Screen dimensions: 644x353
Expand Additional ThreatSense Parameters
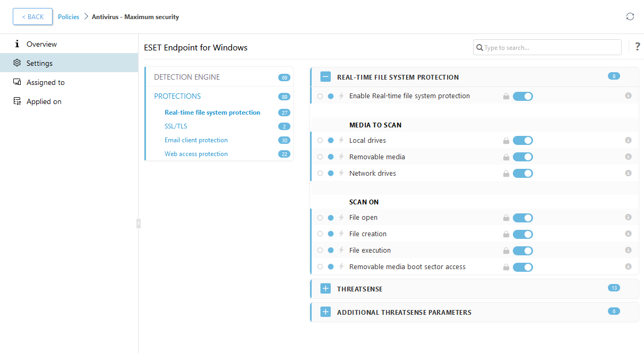tap(325, 312)
